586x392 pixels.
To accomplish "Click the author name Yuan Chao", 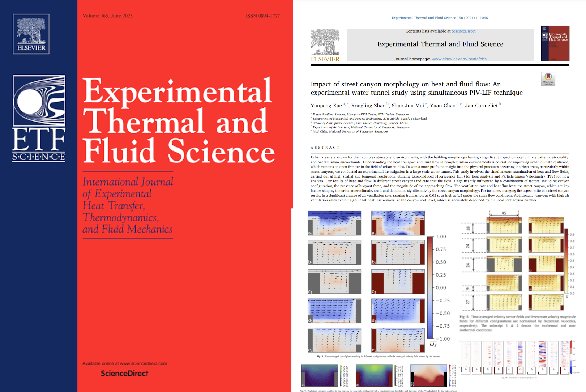I will coord(442,106).
